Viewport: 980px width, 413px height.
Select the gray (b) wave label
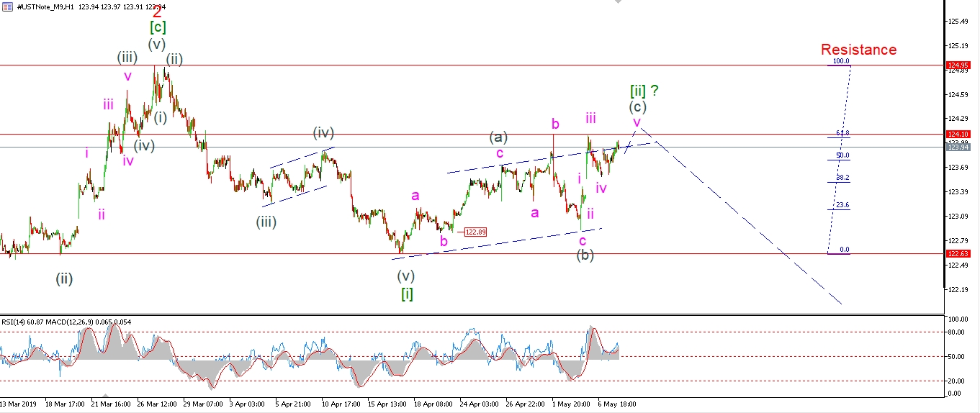pos(585,255)
